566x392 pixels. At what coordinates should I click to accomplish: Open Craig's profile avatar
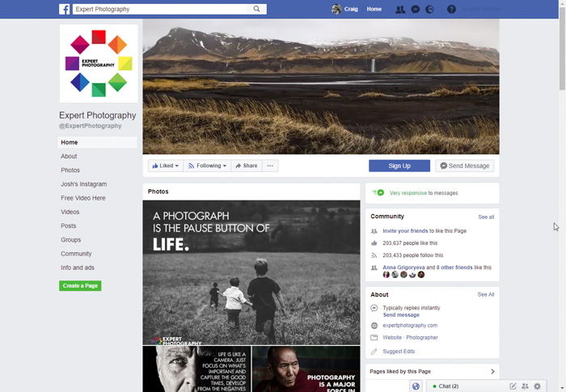pos(336,9)
